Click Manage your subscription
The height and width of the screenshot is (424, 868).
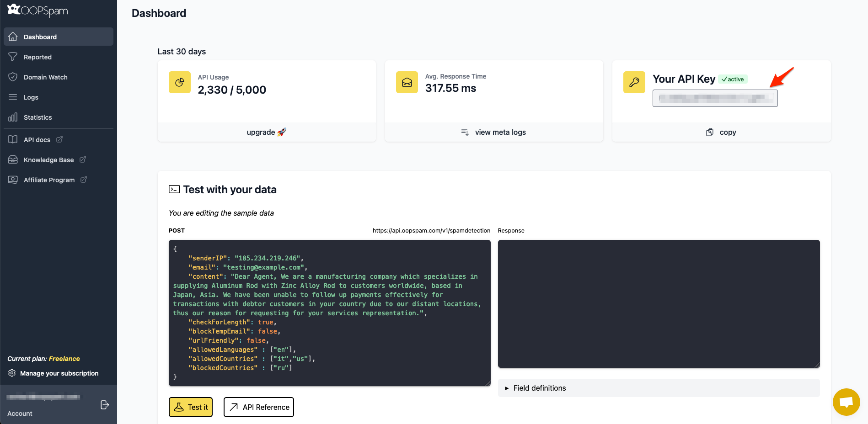tap(59, 373)
